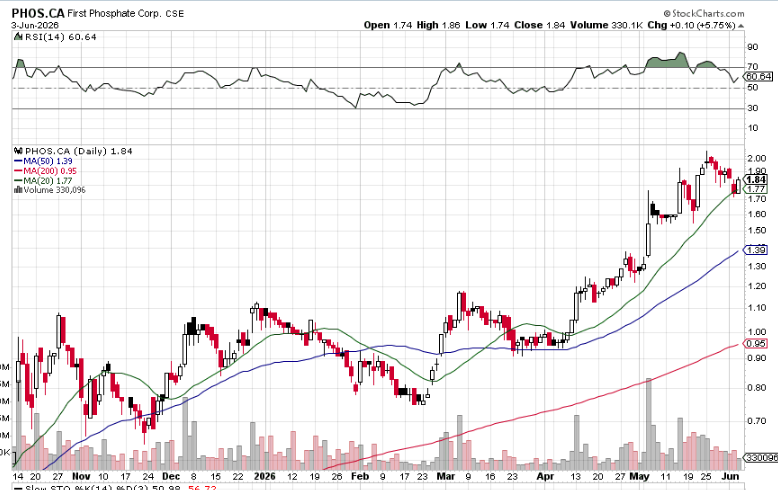The image size is (778, 490).
Task: Click the 25 date label before Jun
Action: click(x=706, y=476)
